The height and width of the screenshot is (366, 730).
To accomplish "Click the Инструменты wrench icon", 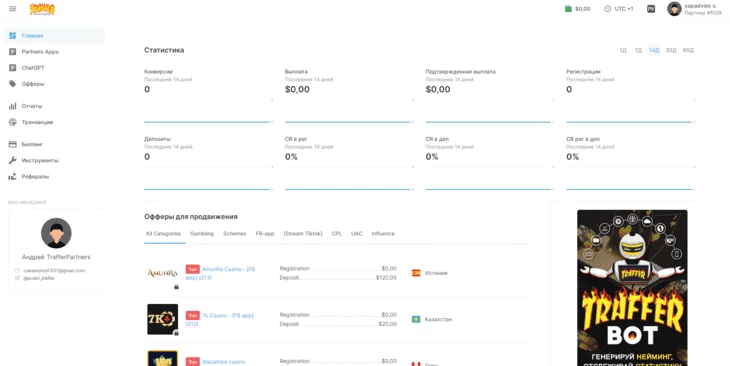I will (13, 160).
